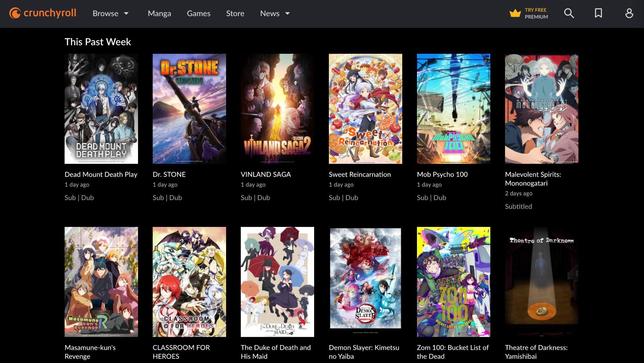Click the VINLAND SAGA title link

click(x=266, y=174)
